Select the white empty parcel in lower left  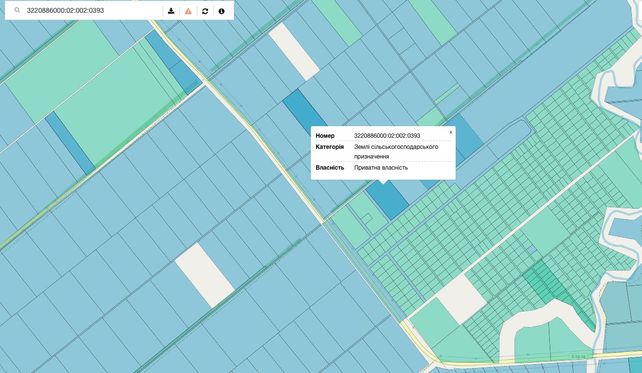204,275
